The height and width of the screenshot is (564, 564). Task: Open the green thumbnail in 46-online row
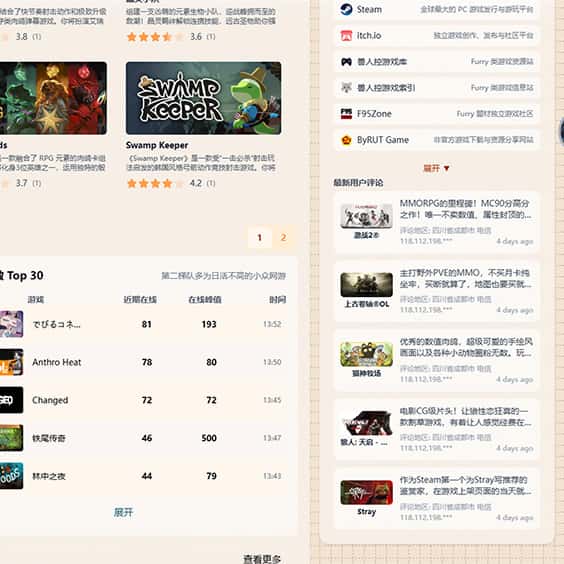click(12, 438)
